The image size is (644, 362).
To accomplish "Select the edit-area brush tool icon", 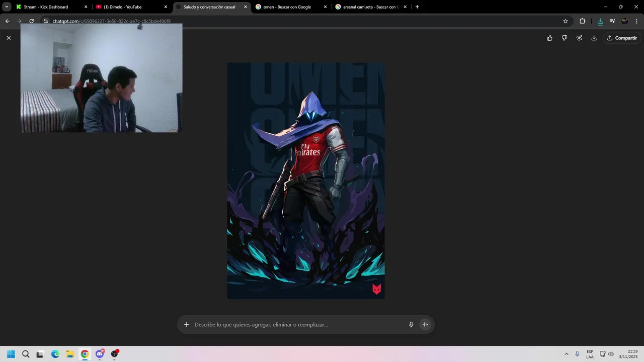I will pyautogui.click(x=579, y=38).
